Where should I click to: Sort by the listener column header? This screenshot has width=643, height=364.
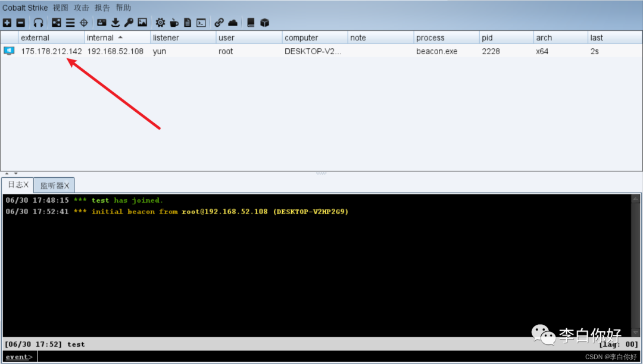click(183, 37)
